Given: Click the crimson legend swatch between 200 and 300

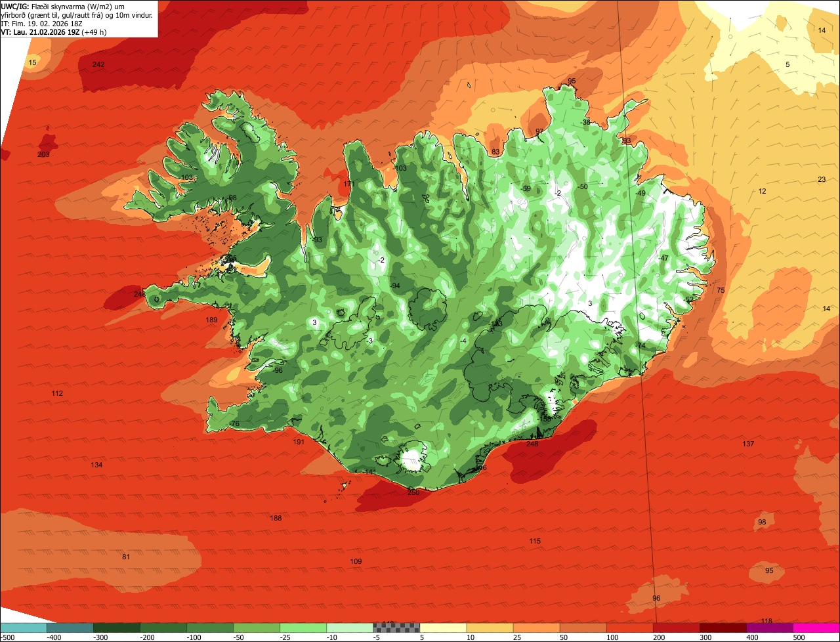Looking at the screenshot, I should coord(677,628).
